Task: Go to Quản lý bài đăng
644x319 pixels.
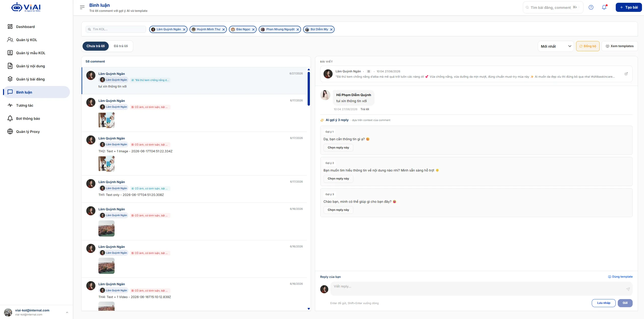Action: [x=36, y=79]
